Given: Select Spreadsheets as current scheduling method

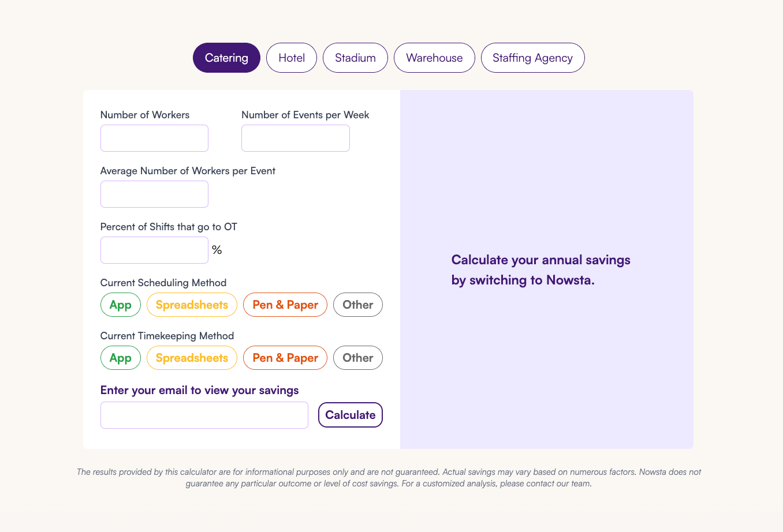Looking at the screenshot, I should tap(192, 304).
